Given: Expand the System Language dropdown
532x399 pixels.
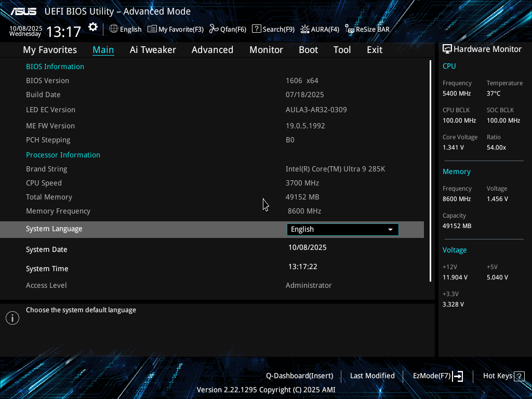Looking at the screenshot, I should coord(342,230).
